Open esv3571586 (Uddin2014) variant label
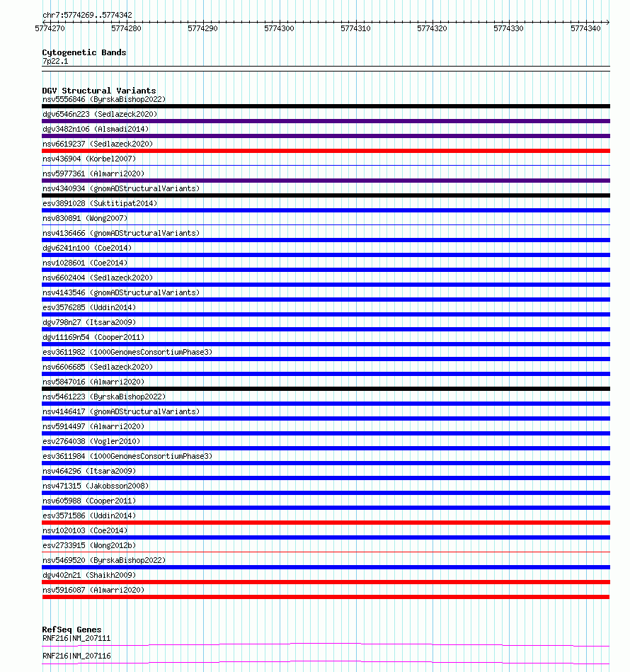This screenshot has width=630, height=672. pos(89,515)
